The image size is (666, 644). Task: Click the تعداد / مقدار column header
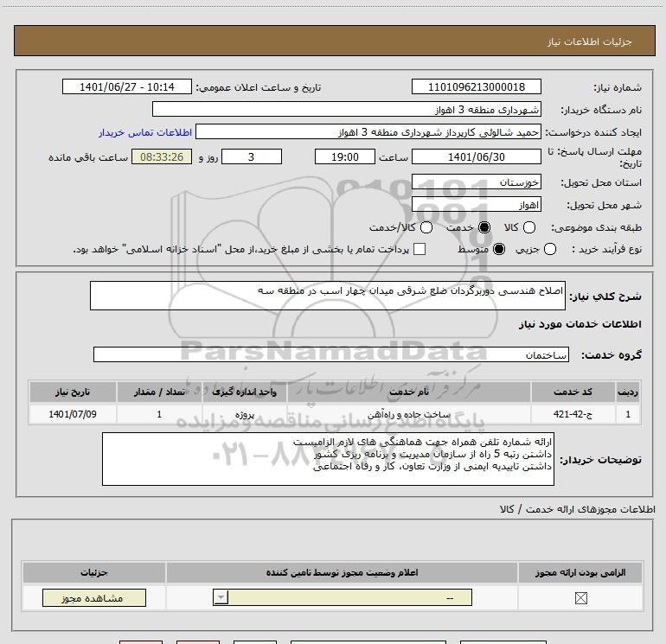tap(159, 392)
